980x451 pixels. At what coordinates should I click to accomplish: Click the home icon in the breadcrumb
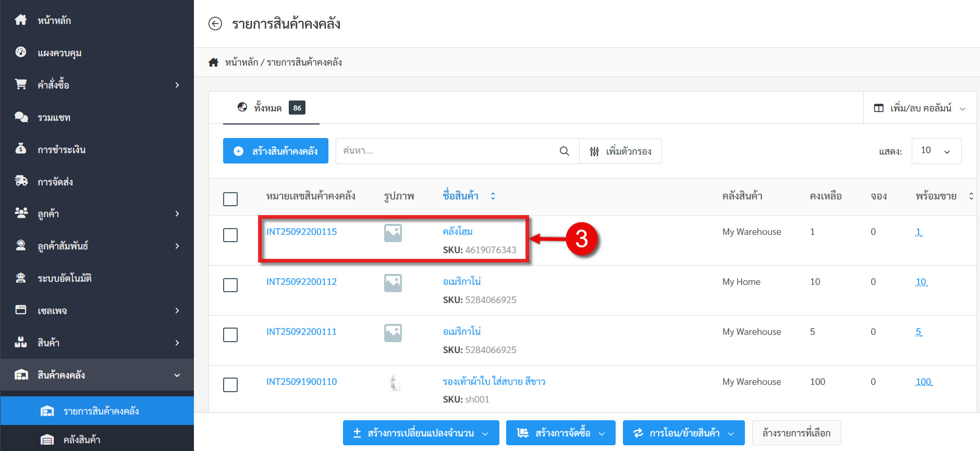coord(213,62)
